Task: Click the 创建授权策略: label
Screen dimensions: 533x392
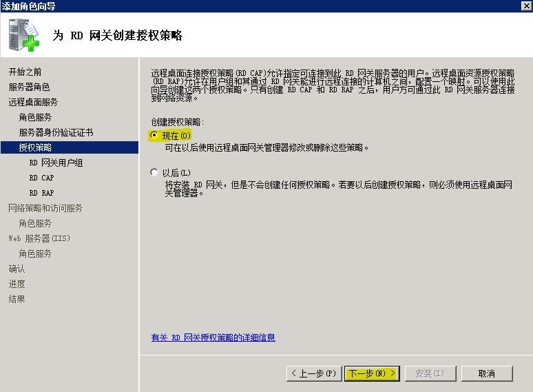Action: (x=178, y=122)
